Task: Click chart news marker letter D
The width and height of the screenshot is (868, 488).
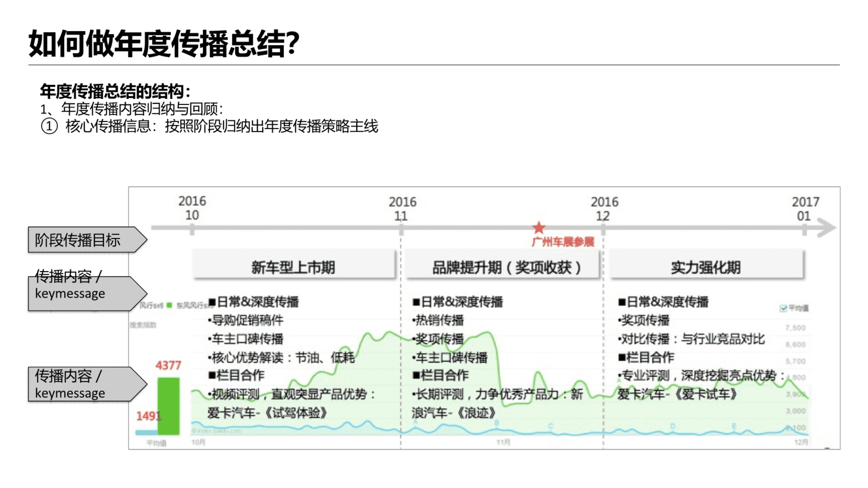Action: (673, 426)
